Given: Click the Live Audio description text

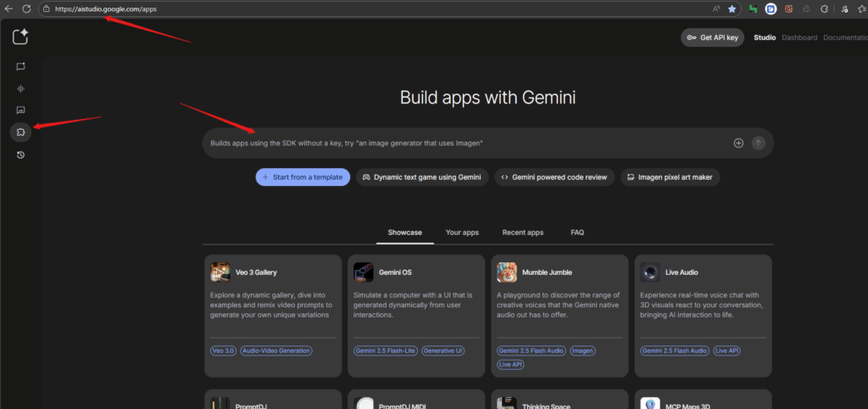Looking at the screenshot, I should 702,305.
